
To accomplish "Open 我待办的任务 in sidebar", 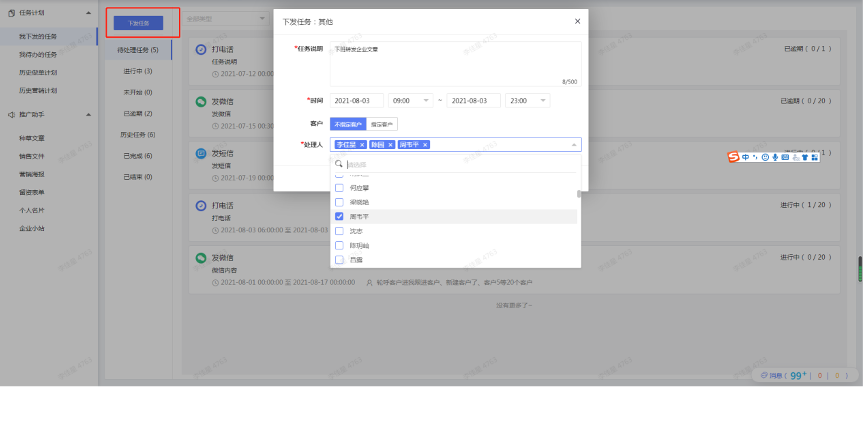I will pyautogui.click(x=38, y=55).
